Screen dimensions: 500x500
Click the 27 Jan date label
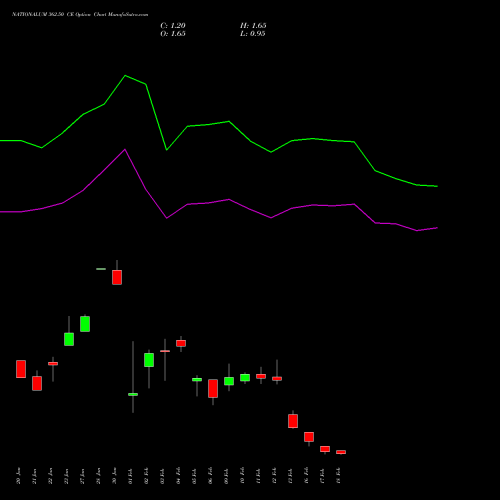82,476
